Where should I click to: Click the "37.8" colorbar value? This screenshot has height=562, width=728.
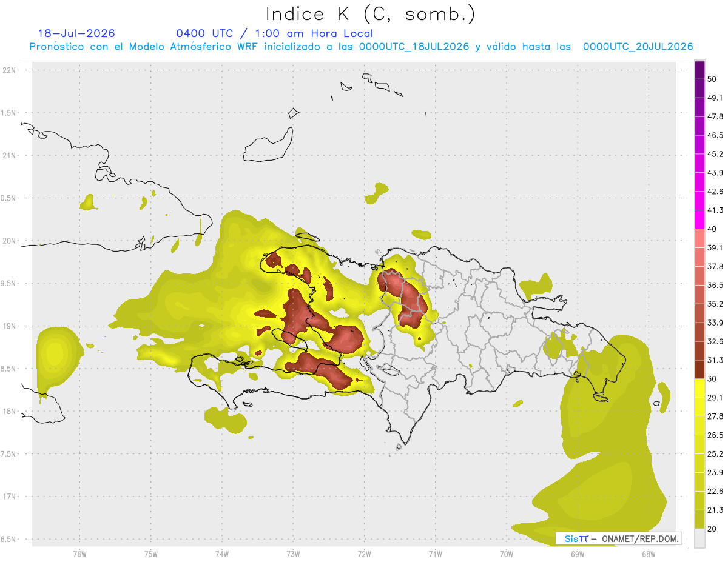click(715, 266)
